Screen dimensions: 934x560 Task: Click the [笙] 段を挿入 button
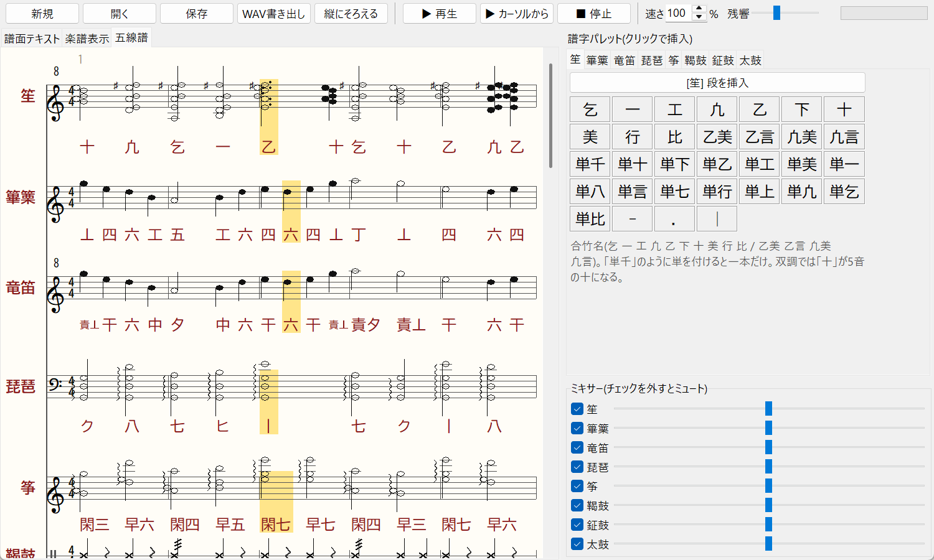(717, 83)
